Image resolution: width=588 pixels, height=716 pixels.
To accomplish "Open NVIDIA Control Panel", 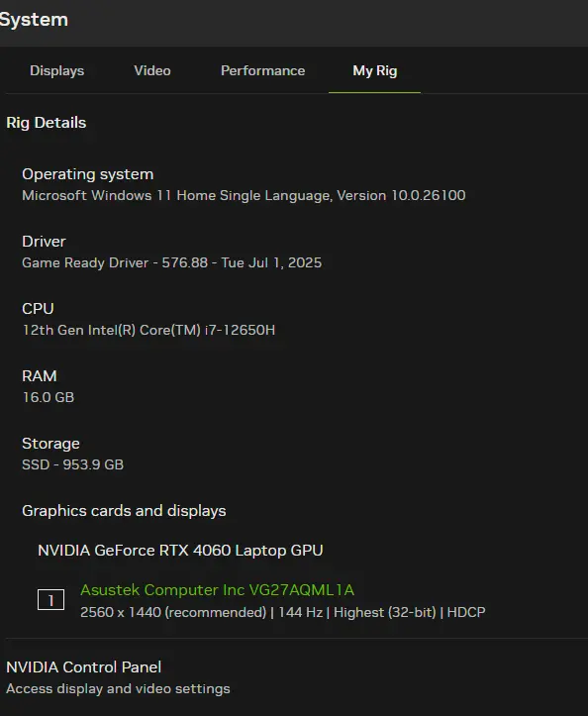I will coord(83,667).
